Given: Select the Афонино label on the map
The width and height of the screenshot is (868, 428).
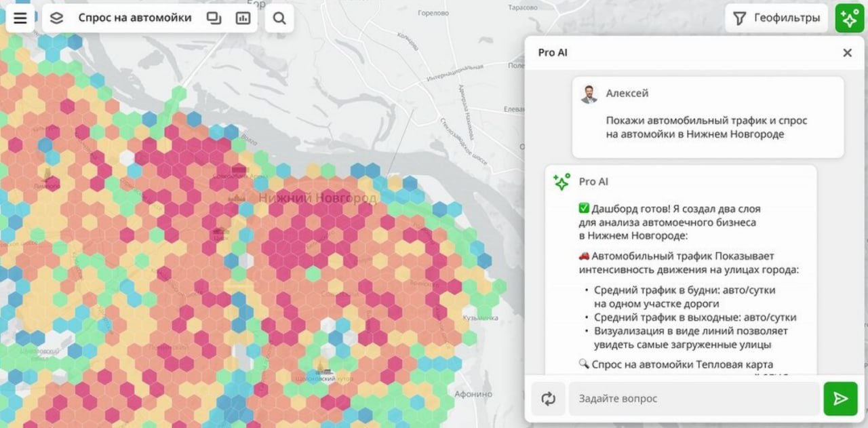Looking at the screenshot, I should pos(473,394).
